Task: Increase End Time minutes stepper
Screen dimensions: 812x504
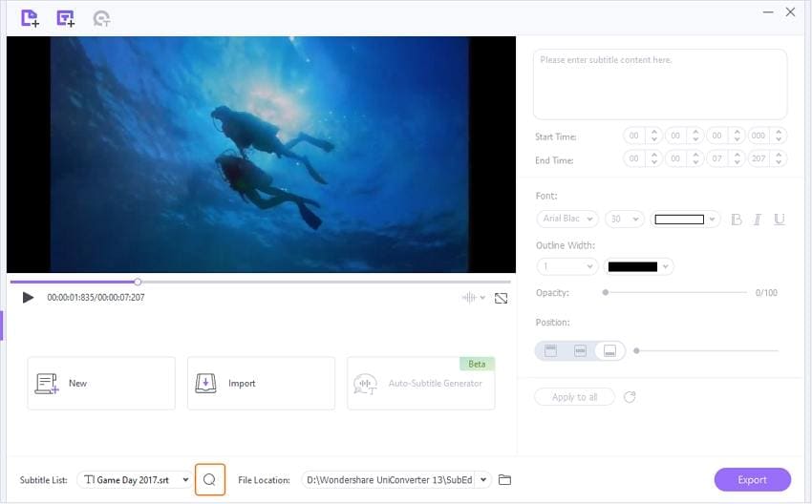Action: [x=695, y=155]
